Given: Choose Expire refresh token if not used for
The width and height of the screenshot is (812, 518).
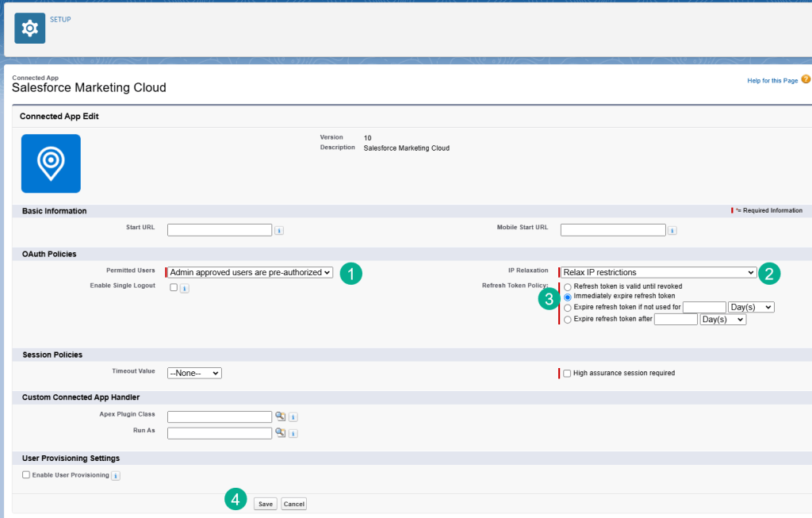Looking at the screenshot, I should point(567,308).
